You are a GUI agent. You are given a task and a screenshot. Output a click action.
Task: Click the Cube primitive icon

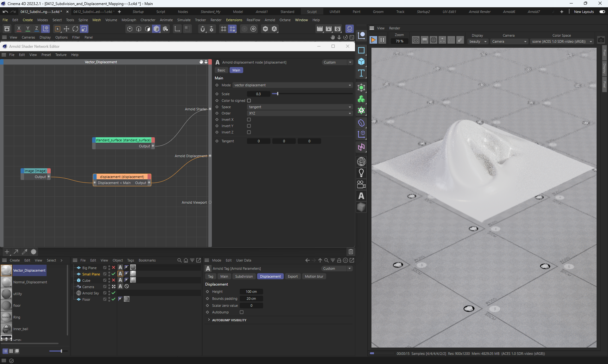[x=361, y=62]
